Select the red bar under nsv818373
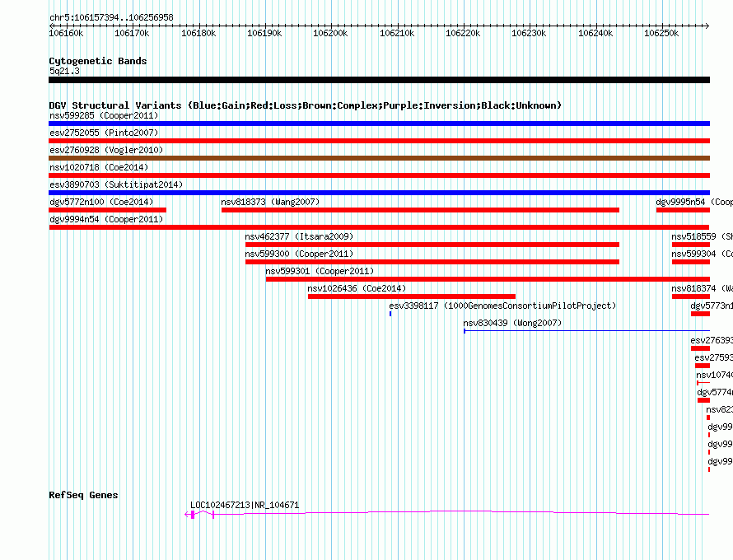 click(420, 210)
